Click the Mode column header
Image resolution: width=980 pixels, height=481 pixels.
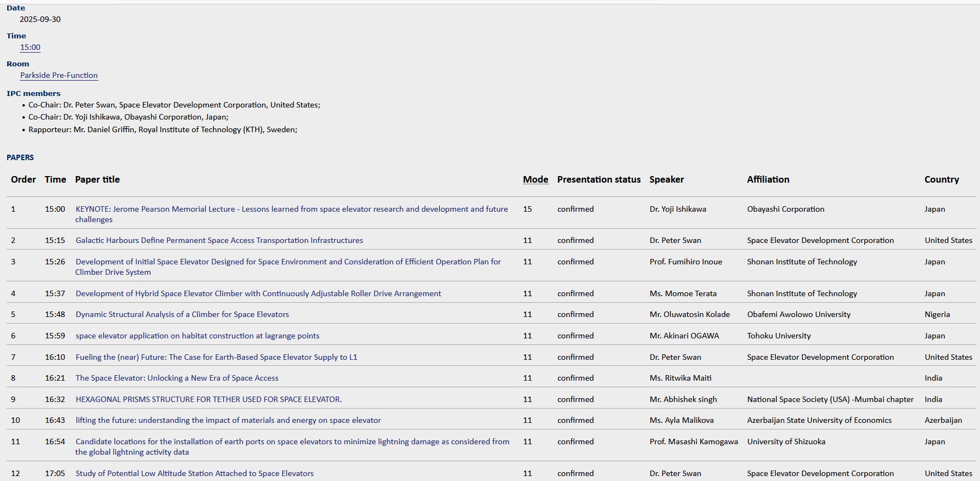pos(536,179)
